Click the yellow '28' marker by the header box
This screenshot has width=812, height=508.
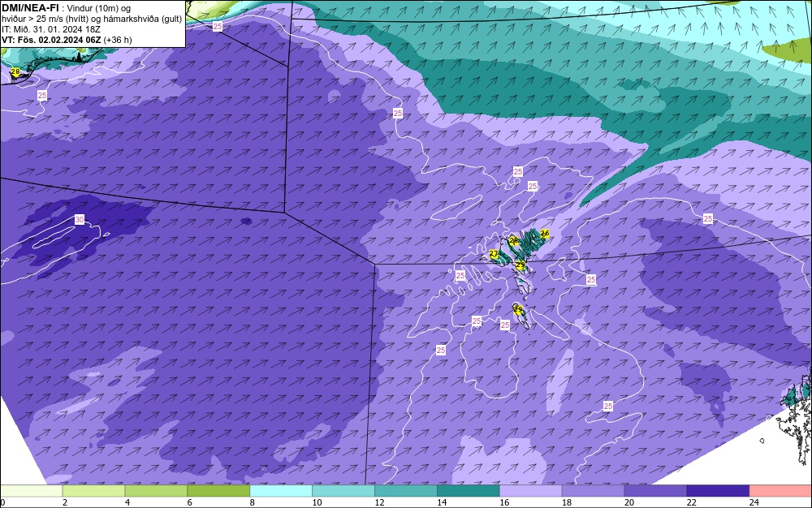pyautogui.click(x=15, y=72)
